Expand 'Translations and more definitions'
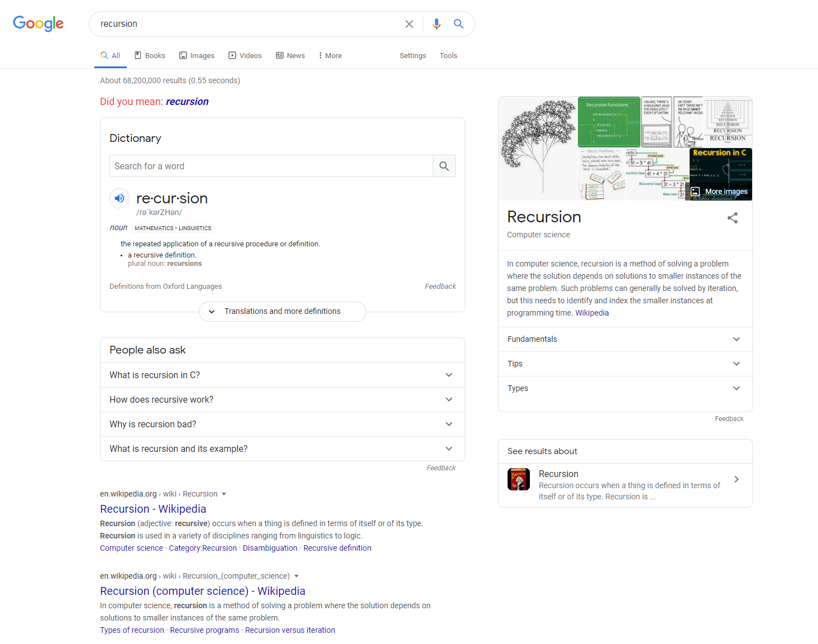Image resolution: width=818 pixels, height=644 pixels. (282, 311)
